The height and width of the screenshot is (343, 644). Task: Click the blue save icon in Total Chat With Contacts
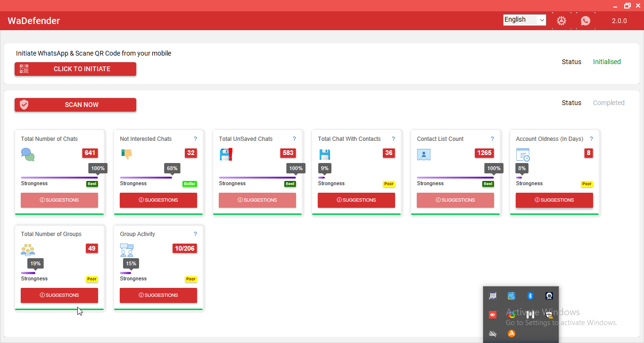(x=324, y=155)
